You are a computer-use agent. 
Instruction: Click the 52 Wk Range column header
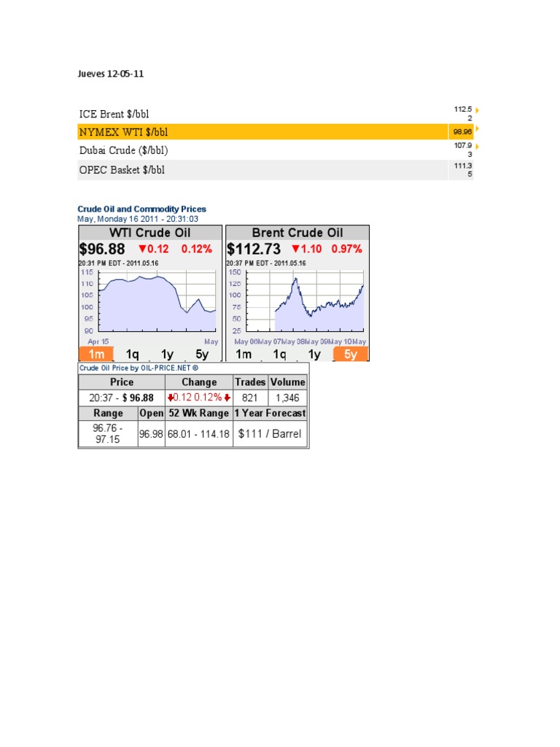pos(199,413)
